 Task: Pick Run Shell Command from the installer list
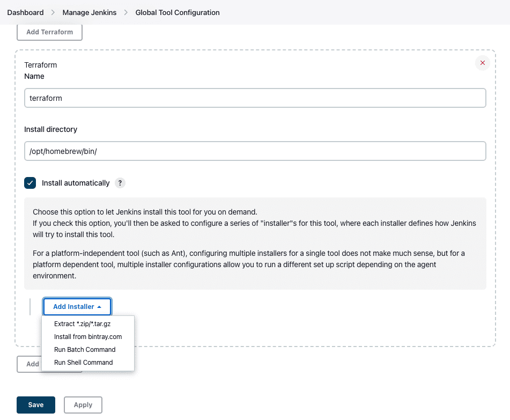click(83, 362)
